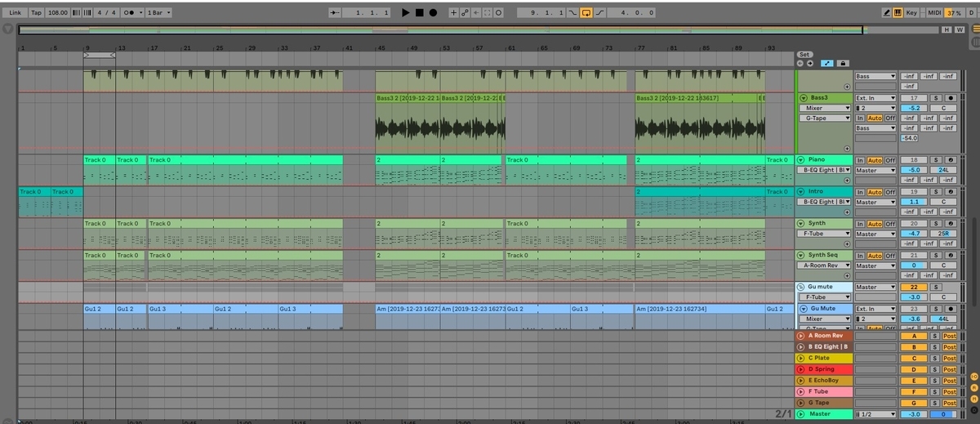Toggle the Automation Mode icon
This screenshot has width=980, height=424.
827,63
